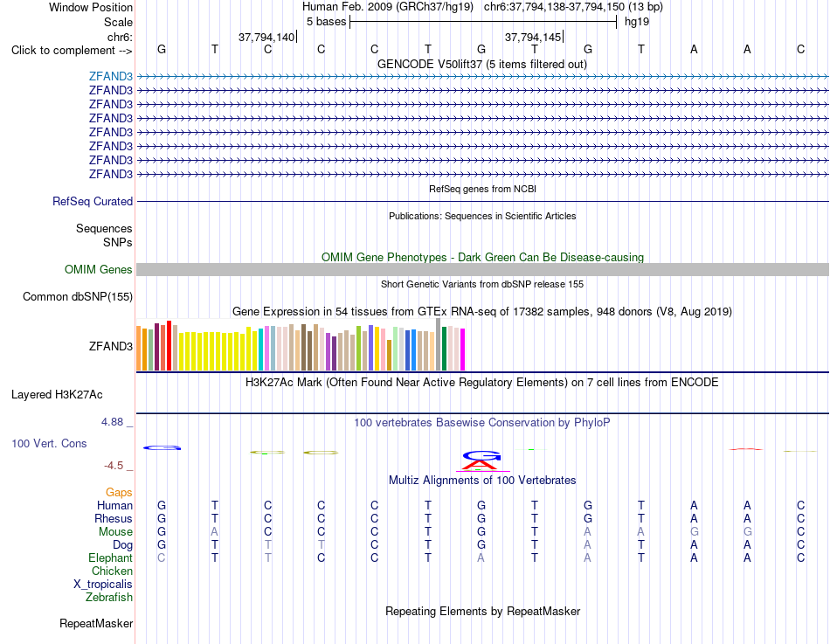Open the Common dbSNP(155) track label
The image size is (830, 644).
(x=78, y=296)
